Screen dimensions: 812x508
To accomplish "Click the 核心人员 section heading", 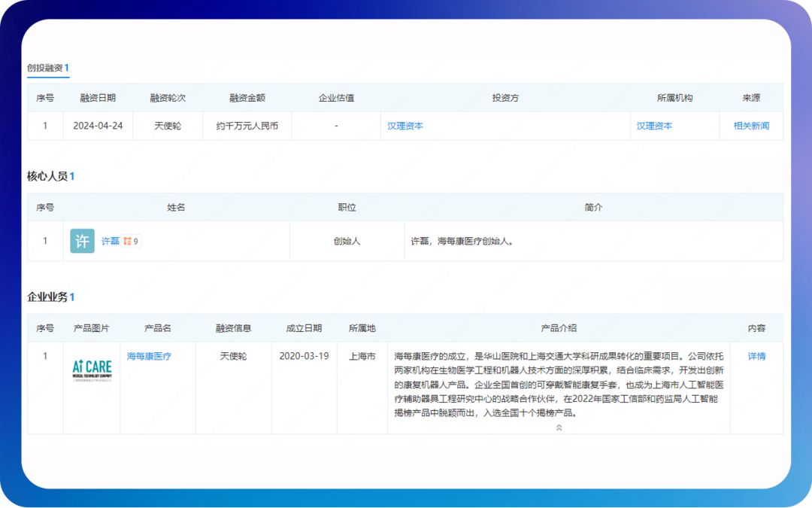I will pyautogui.click(x=51, y=176).
